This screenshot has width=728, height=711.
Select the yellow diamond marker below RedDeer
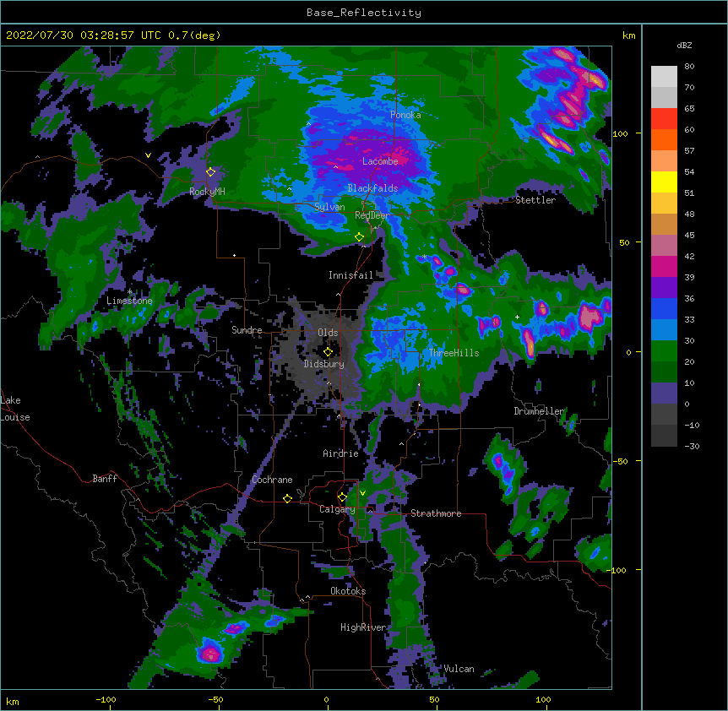point(359,237)
